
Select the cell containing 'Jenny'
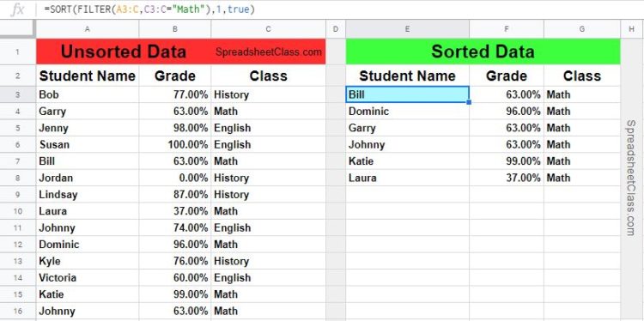88,128
